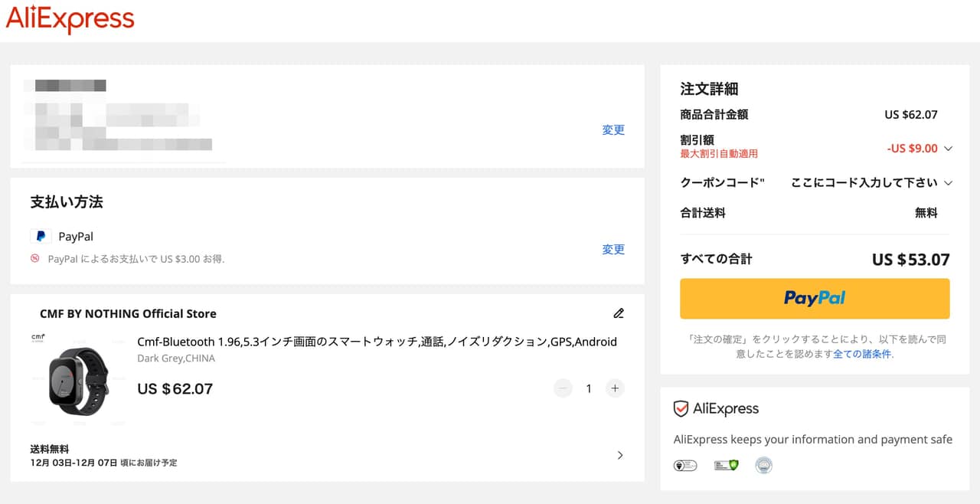Expand shipping options arrow for free shipping
Image resolution: width=980 pixels, height=504 pixels.
pos(620,455)
